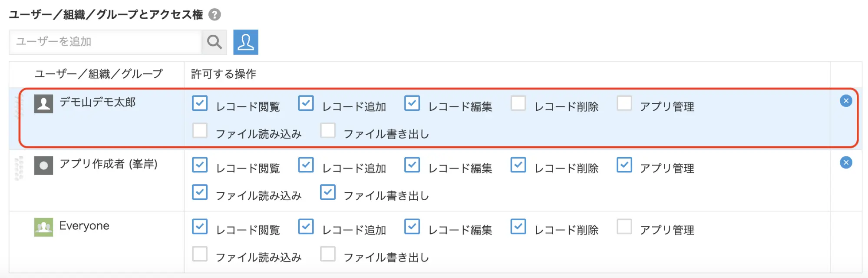
Task: Focus the ユーザーを追加 input field
Action: coord(105,42)
